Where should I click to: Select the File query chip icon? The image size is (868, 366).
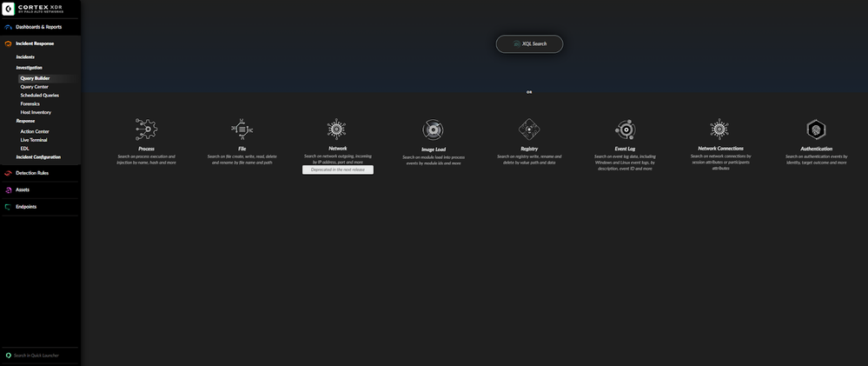[242, 129]
